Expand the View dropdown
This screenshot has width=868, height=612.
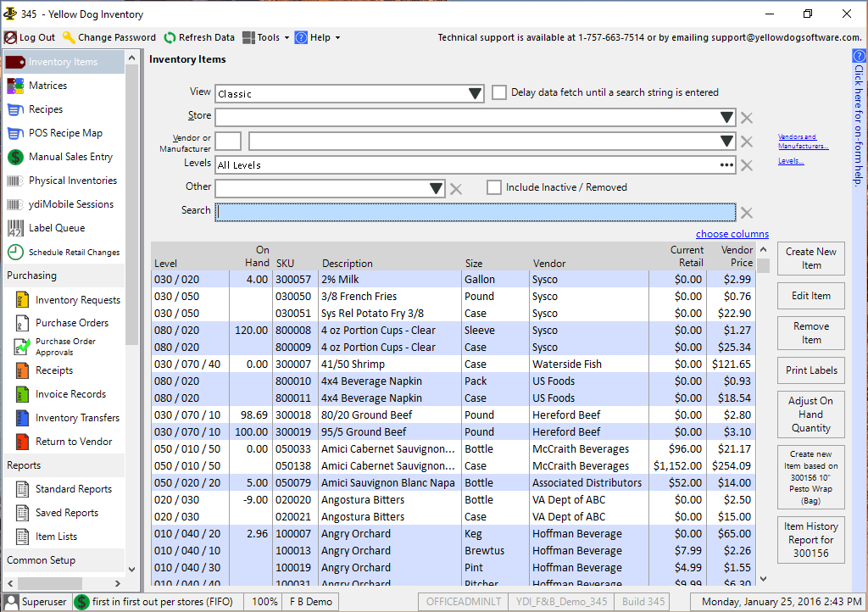[x=474, y=94]
